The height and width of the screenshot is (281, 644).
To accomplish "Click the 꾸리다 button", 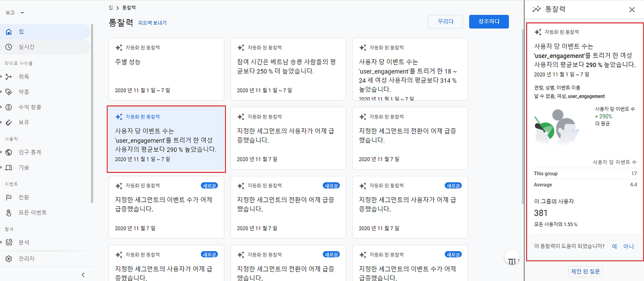I will pyautogui.click(x=446, y=22).
